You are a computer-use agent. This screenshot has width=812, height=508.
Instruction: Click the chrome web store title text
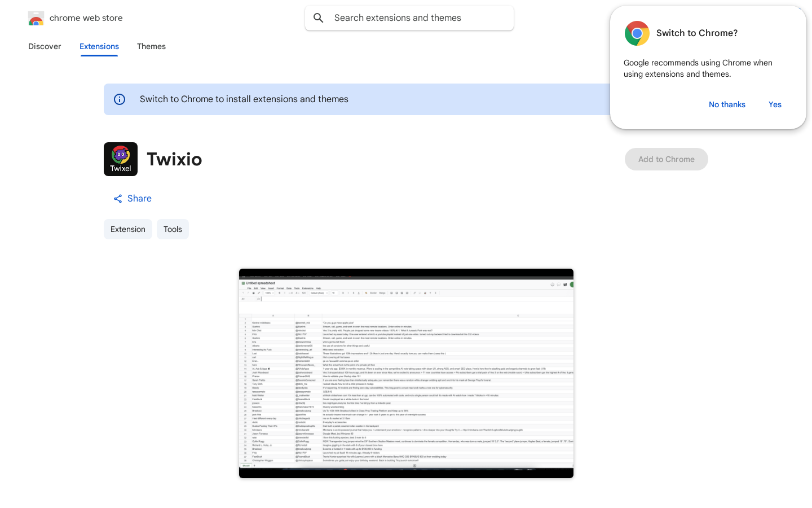coord(86,18)
